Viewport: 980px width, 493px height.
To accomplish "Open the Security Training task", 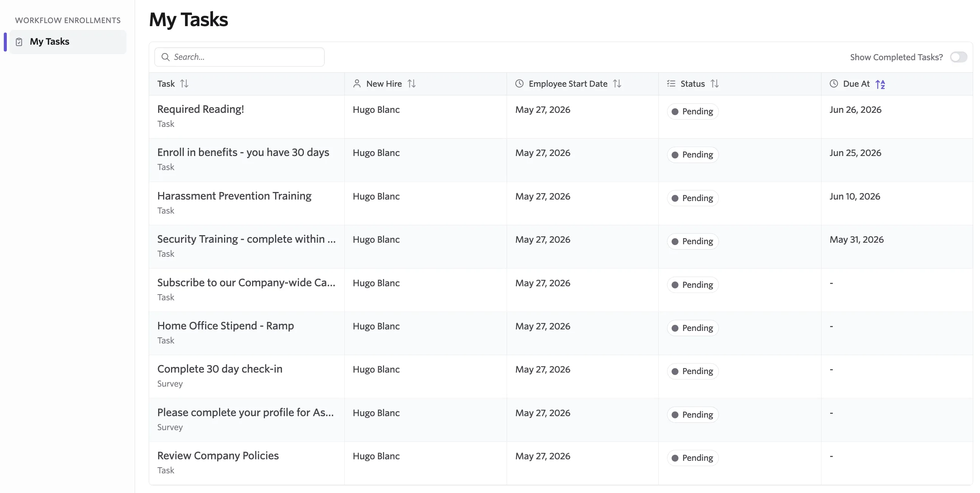I will [247, 239].
